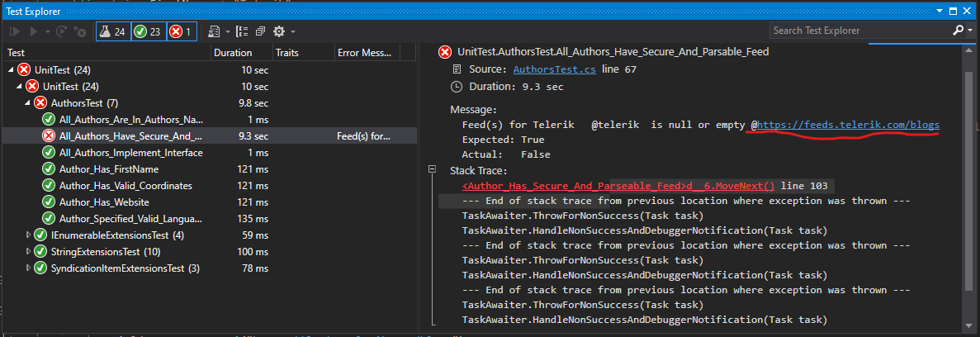Toggle the passed tests filter showing 23
This screenshot has height=337, width=980.
tap(149, 31)
